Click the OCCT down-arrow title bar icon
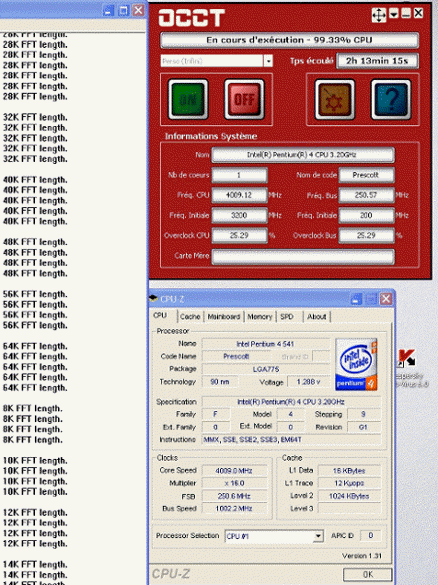The image size is (438, 585). [394, 14]
